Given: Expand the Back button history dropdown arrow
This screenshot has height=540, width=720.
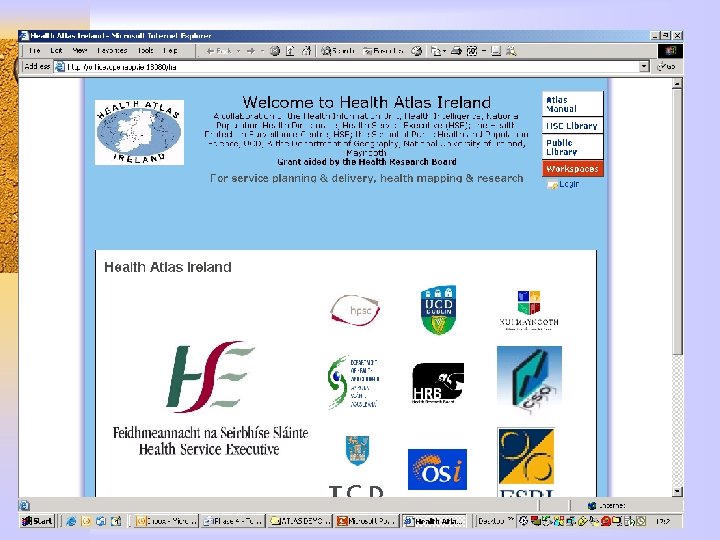Looking at the screenshot, I should (x=238, y=51).
